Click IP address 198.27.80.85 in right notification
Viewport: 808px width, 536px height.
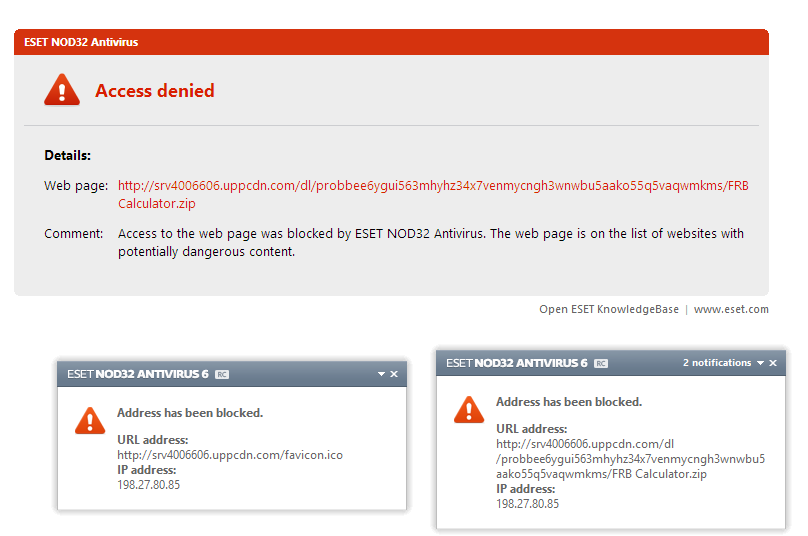(527, 504)
